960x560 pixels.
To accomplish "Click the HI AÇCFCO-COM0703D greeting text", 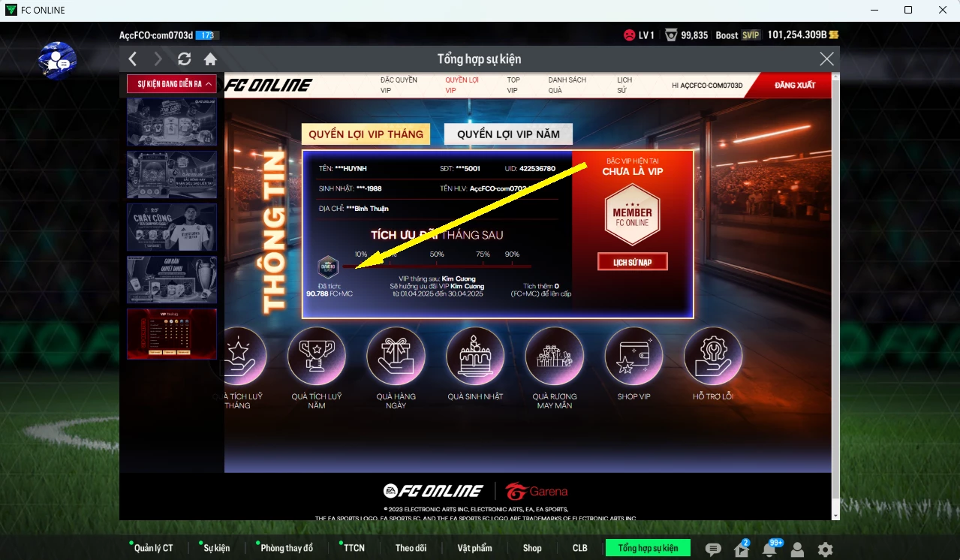I will pos(707,86).
